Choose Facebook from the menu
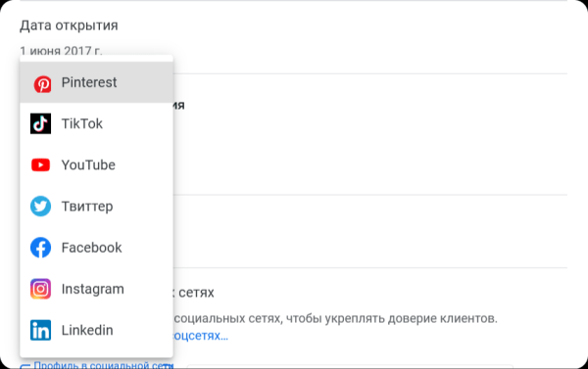 click(x=96, y=248)
